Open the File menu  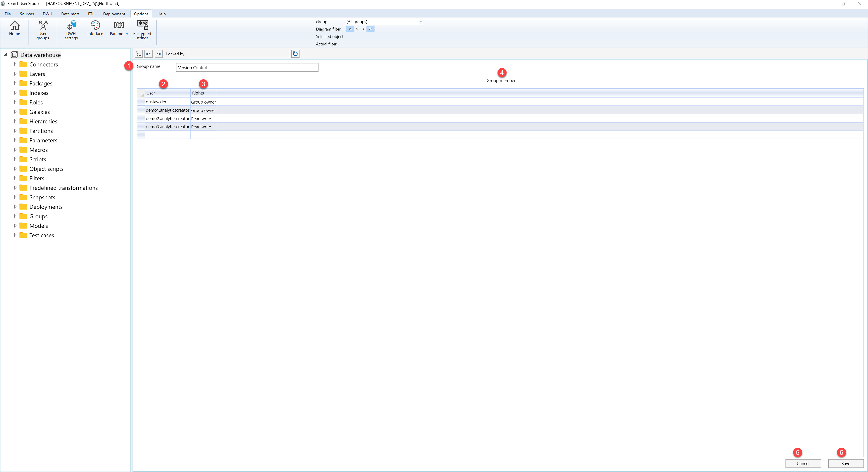pyautogui.click(x=8, y=14)
